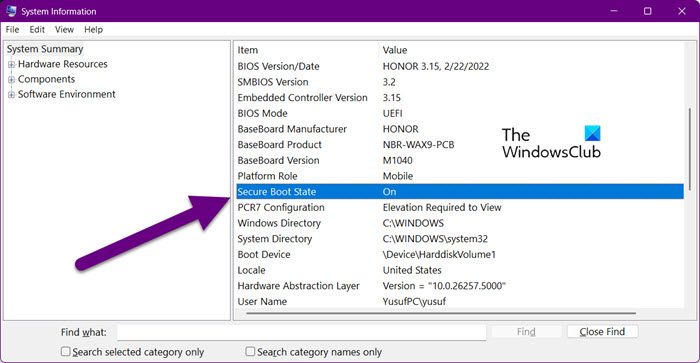Click the Find button
The image size is (700, 363).
click(526, 332)
